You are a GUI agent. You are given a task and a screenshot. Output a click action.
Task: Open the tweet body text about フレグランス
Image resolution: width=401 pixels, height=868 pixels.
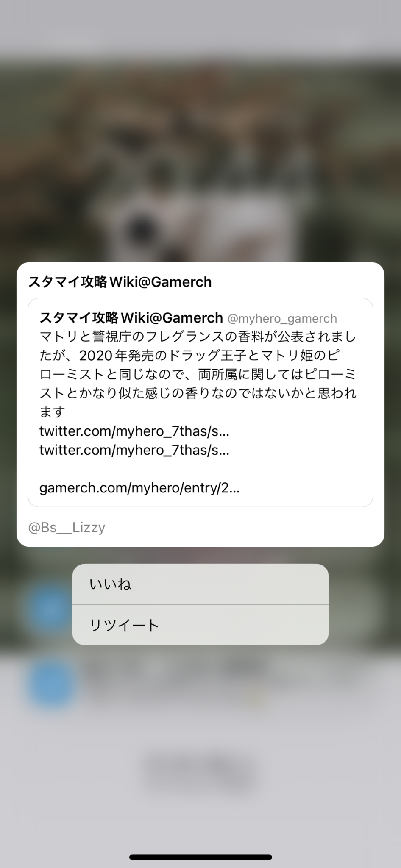198,374
